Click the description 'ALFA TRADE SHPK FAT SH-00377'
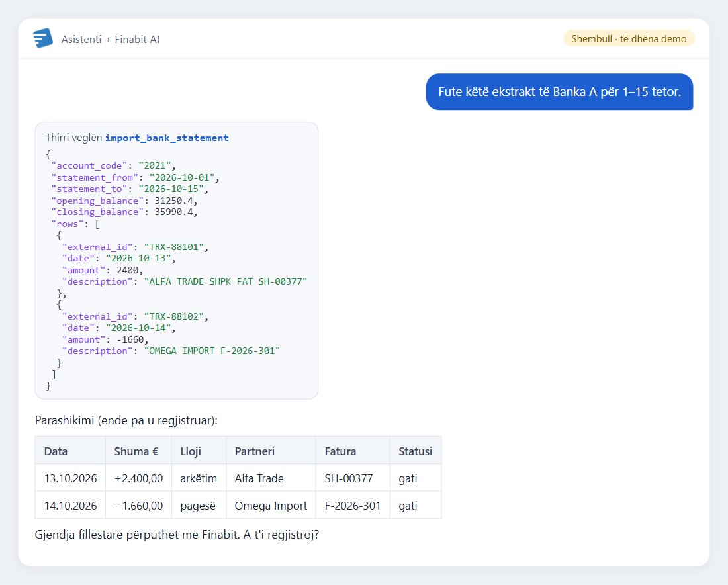 (x=226, y=282)
